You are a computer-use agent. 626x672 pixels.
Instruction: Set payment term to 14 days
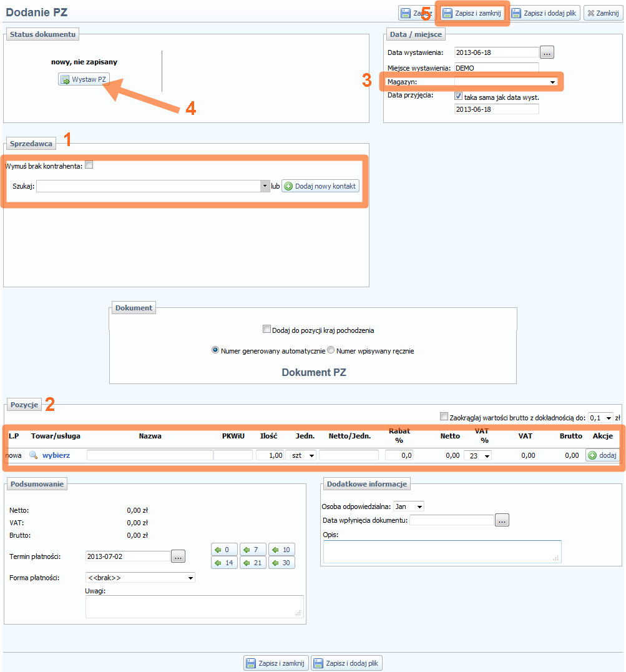pos(224,563)
